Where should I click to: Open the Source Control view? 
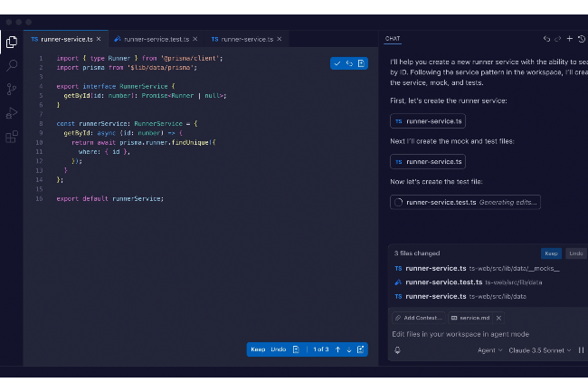pyautogui.click(x=12, y=89)
